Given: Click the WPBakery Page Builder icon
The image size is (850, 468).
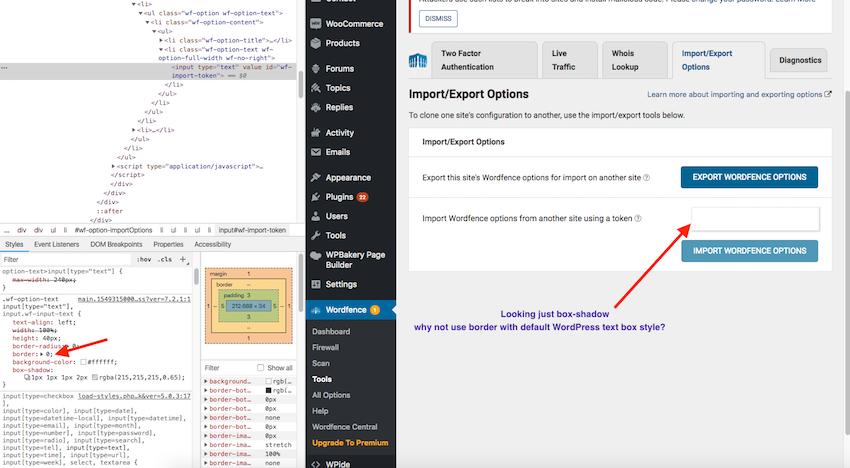Looking at the screenshot, I should (316, 255).
